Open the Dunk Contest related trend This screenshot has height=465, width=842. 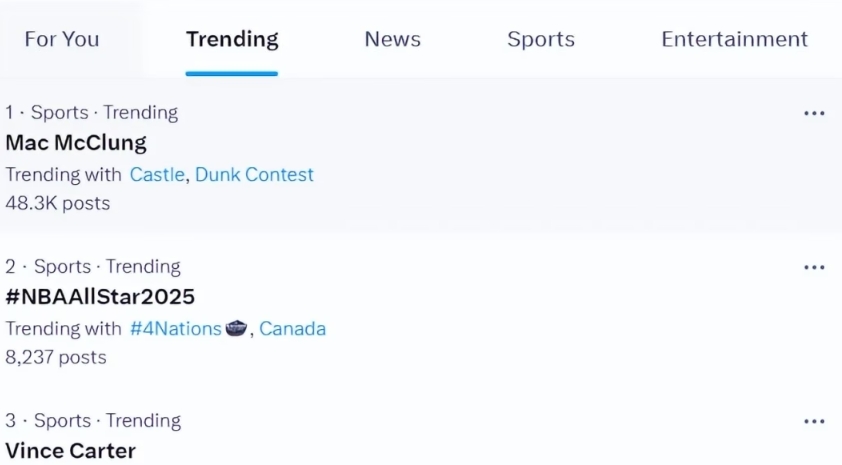(x=254, y=174)
